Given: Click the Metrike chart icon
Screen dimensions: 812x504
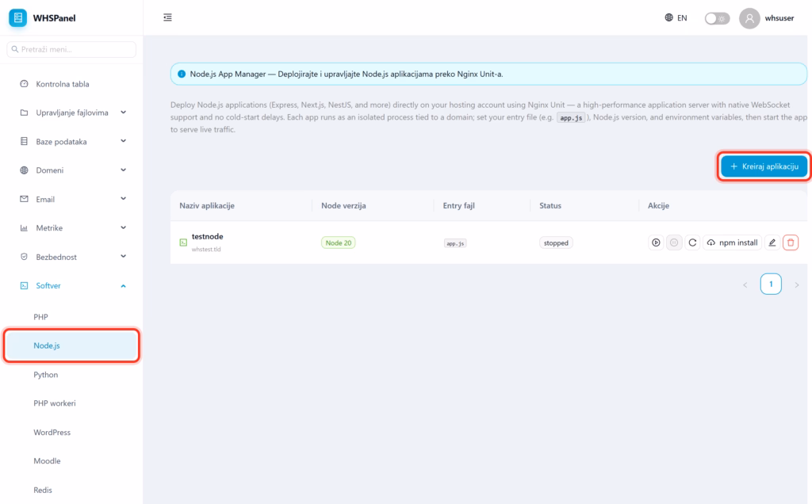Looking at the screenshot, I should (x=24, y=227).
